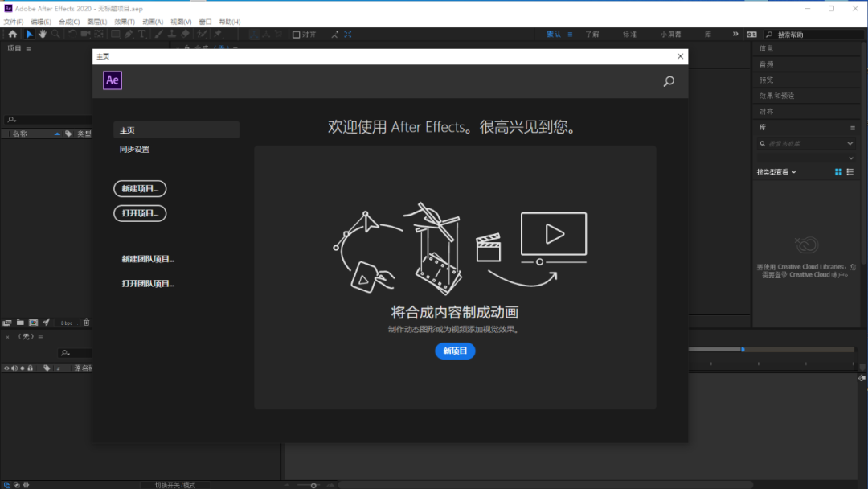The image size is (868, 489).
Task: Select the Zoom magnifier tool
Action: (x=55, y=35)
